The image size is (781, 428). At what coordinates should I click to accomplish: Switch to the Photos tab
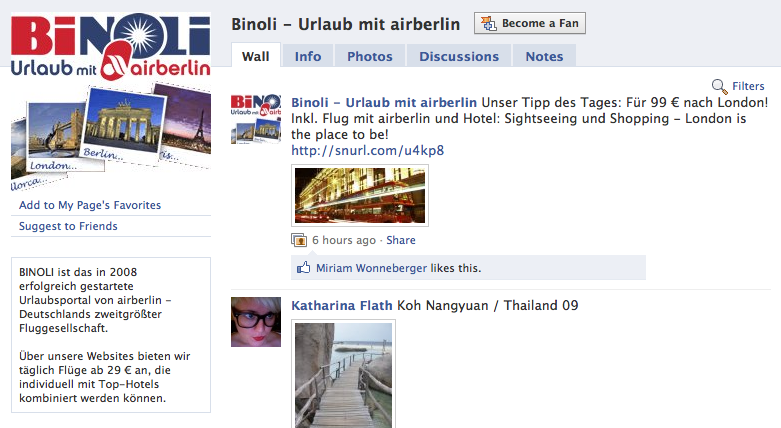click(370, 56)
